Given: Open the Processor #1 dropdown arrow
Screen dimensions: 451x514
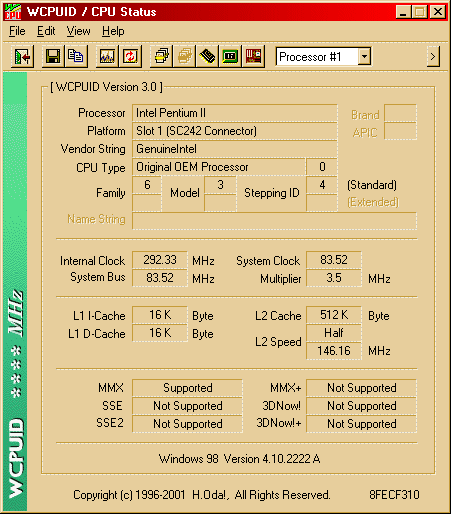Looking at the screenshot, I should 364,57.
